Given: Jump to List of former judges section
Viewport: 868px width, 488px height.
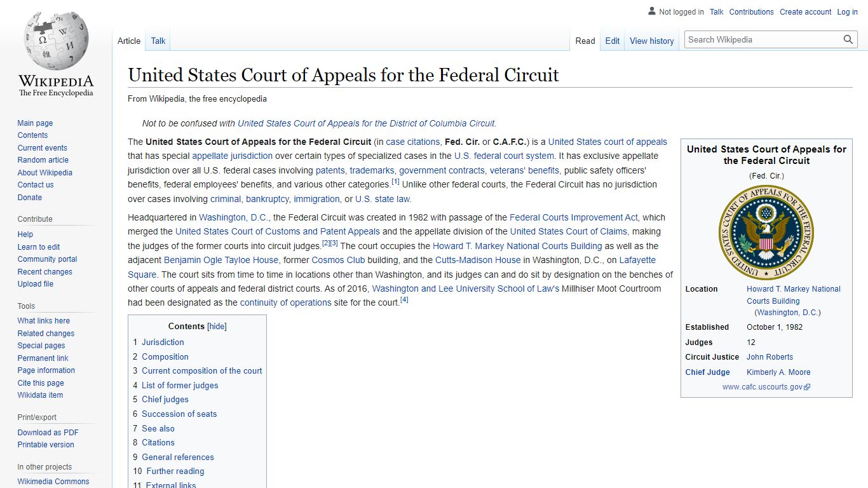Looking at the screenshot, I should pyautogui.click(x=175, y=385).
